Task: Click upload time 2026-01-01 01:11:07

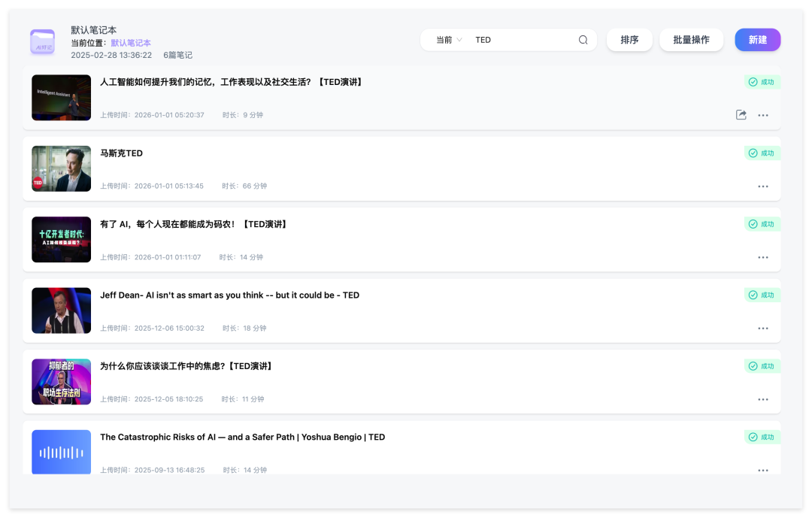Action: (150, 257)
